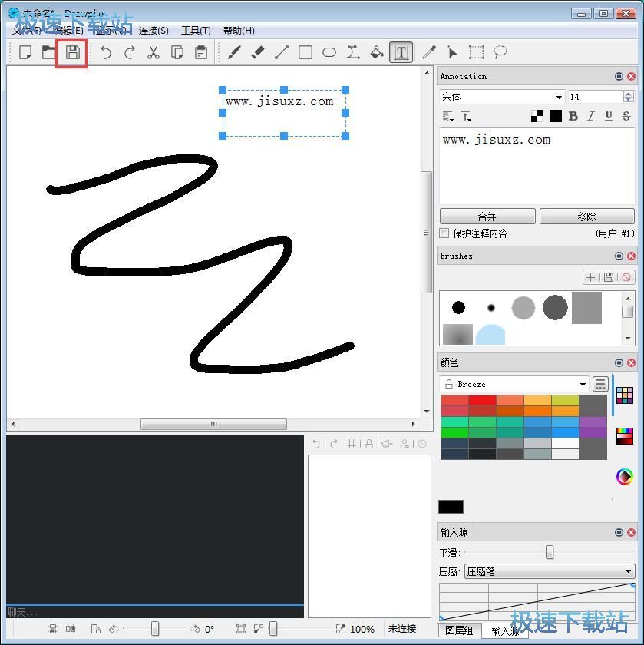Select the Annotation text tool

400,52
